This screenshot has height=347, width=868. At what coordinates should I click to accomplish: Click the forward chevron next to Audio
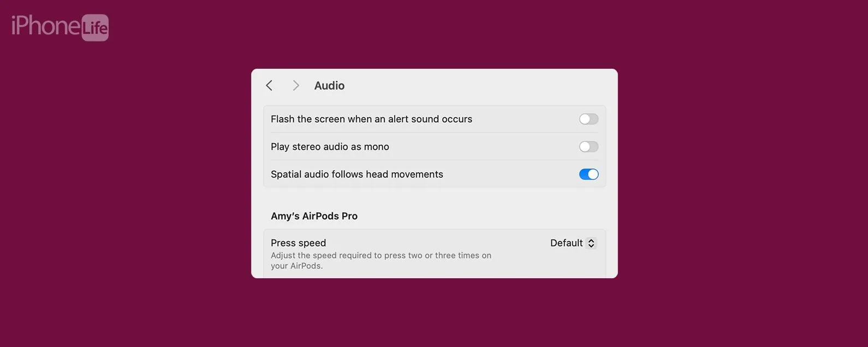point(296,86)
